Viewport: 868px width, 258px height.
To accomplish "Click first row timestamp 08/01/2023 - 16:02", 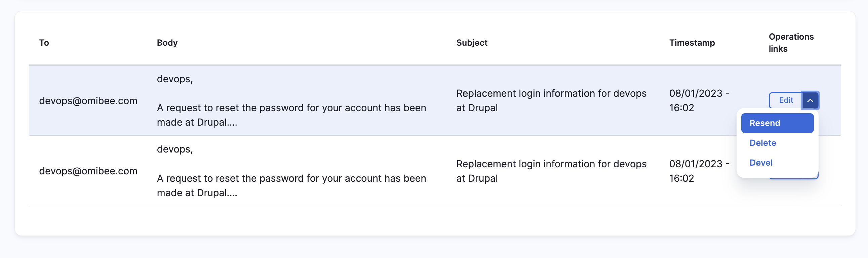I will point(699,100).
